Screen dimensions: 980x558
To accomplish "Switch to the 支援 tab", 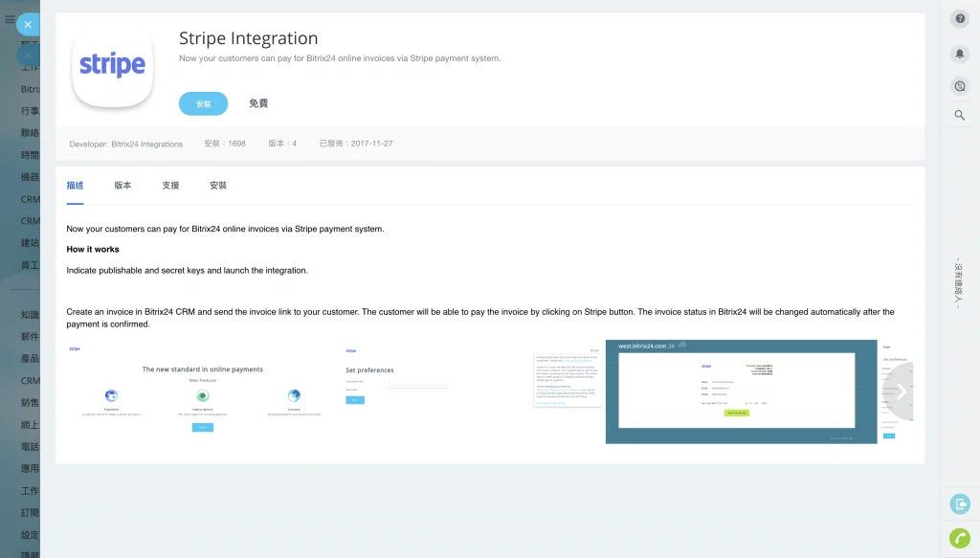I will [170, 186].
